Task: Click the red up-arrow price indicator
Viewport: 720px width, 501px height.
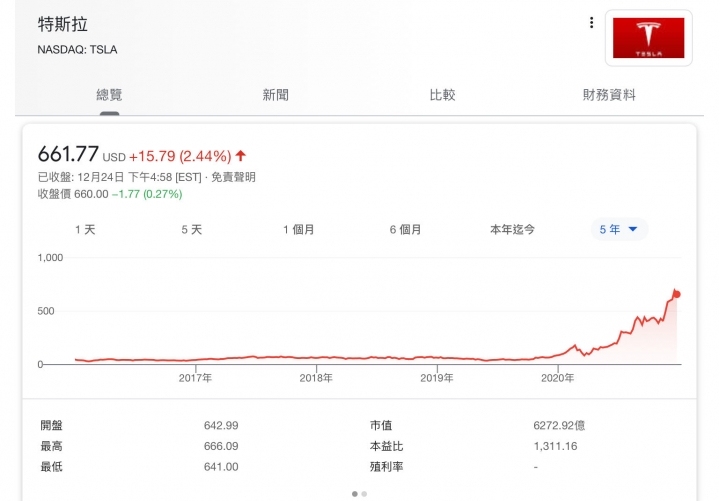Action: pyautogui.click(x=241, y=156)
